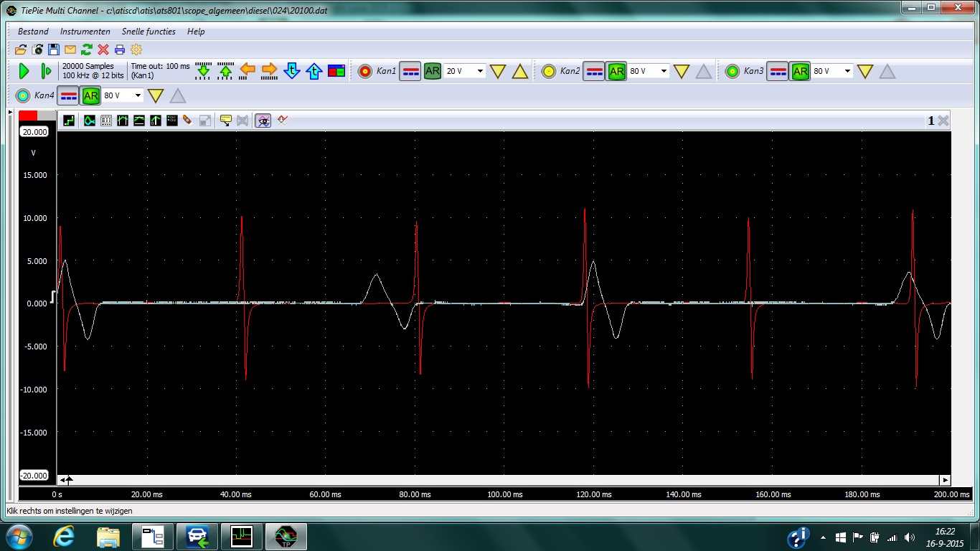Open the Bestand menu
The width and height of the screenshot is (980, 551).
[x=33, y=32]
